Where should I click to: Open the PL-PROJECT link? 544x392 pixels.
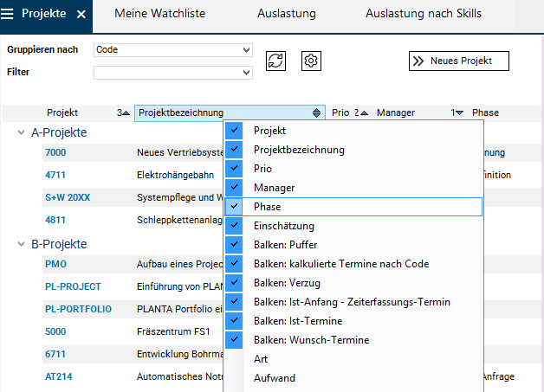[73, 286]
